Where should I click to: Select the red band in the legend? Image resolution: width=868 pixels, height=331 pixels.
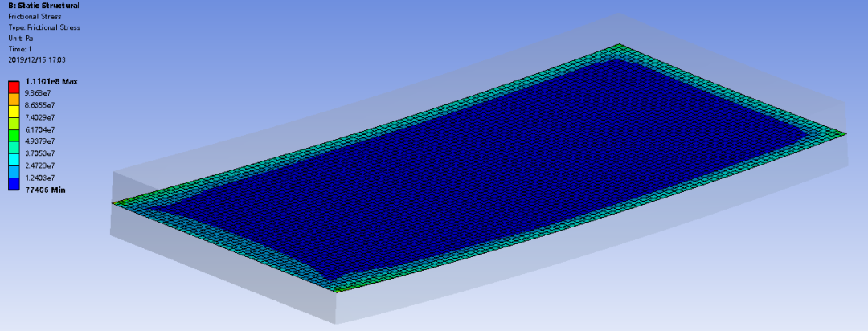[14, 88]
